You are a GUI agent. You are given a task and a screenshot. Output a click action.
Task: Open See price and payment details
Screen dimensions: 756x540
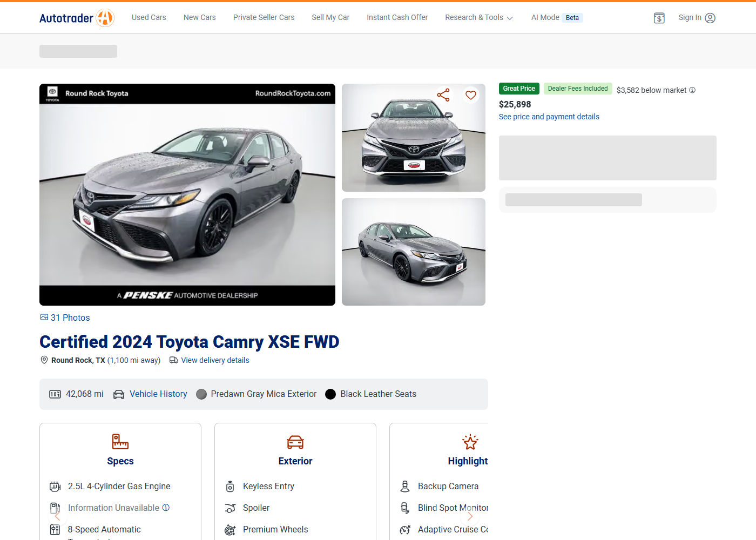(549, 117)
